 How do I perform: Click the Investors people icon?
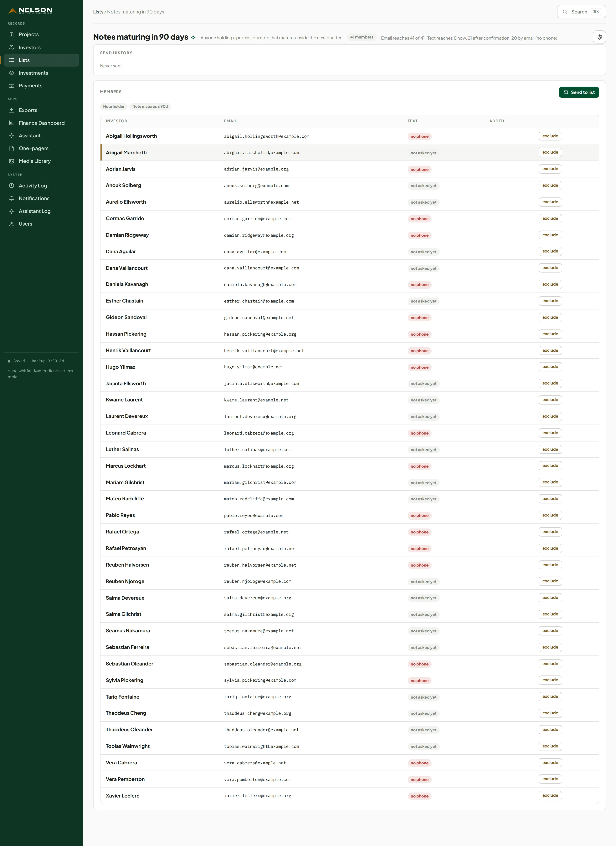(12, 47)
